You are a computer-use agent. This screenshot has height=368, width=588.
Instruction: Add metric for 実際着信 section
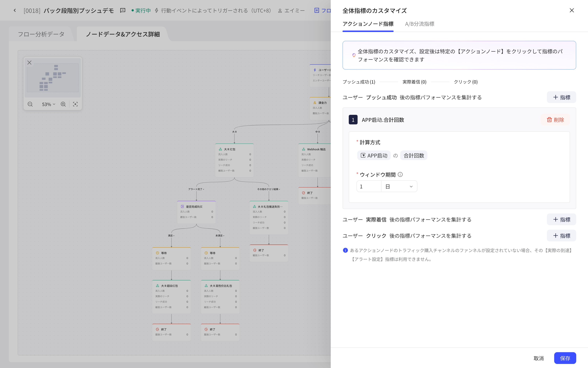(x=561, y=220)
